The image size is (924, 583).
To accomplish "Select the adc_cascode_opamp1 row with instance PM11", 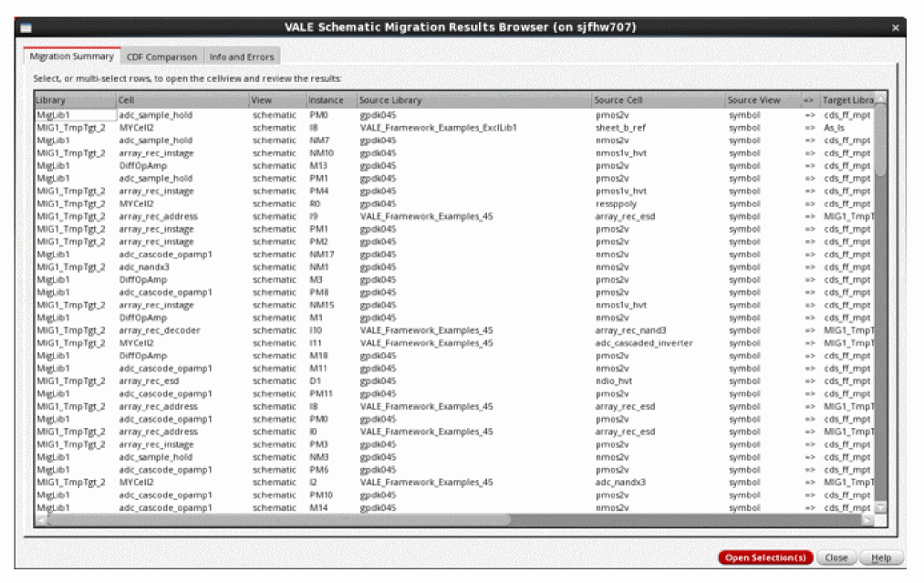I will point(454,394).
